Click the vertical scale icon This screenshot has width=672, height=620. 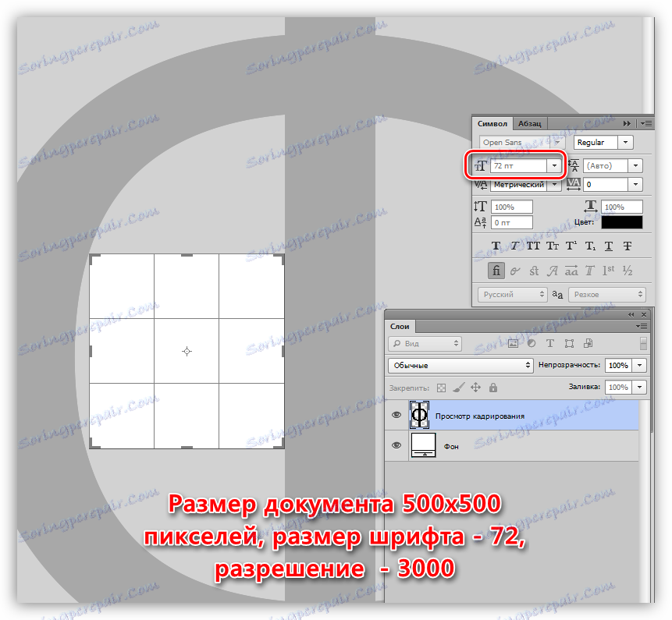coord(481,207)
